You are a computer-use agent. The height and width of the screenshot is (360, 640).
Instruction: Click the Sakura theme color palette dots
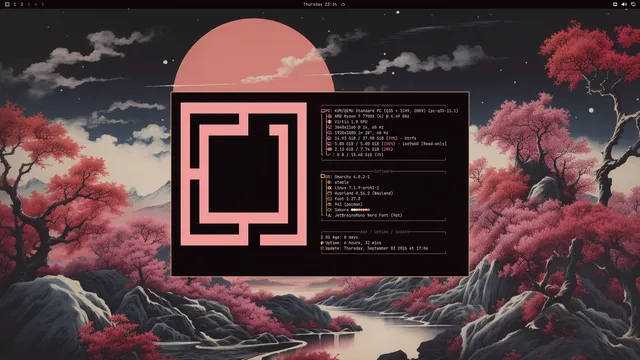coord(360,210)
